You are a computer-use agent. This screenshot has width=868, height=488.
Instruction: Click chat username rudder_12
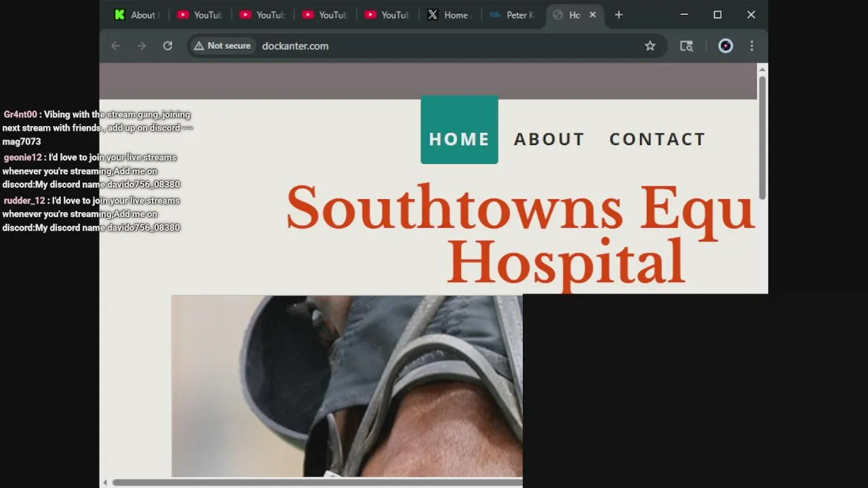click(24, 201)
